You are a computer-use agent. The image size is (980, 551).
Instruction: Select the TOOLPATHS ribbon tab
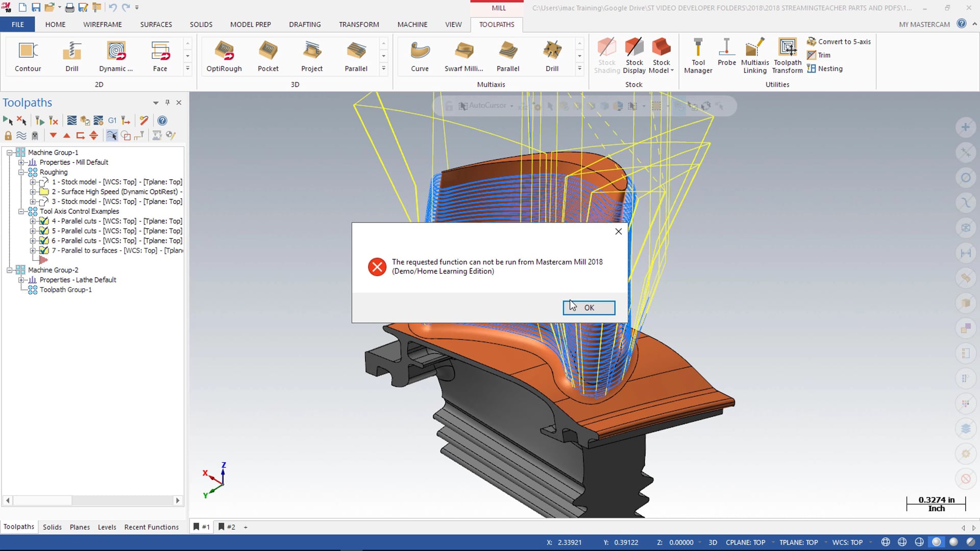pyautogui.click(x=497, y=24)
